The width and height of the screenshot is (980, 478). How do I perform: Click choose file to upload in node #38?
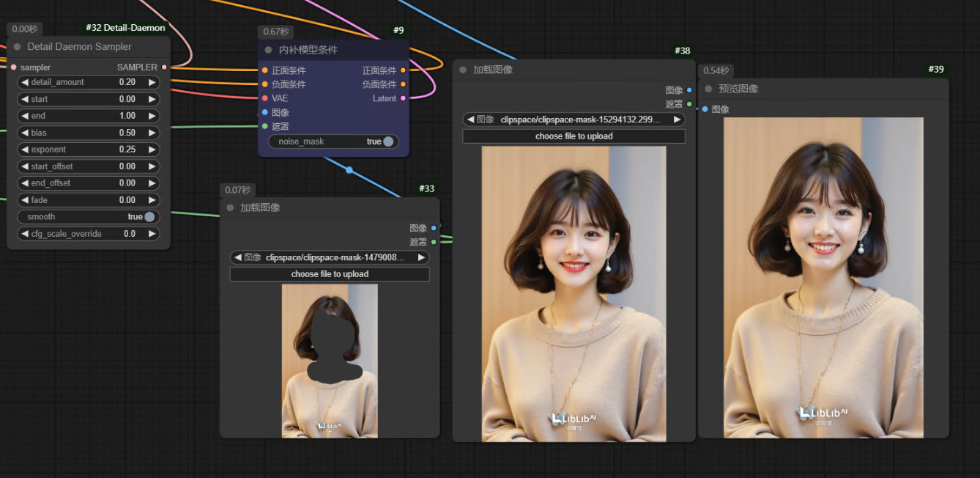click(573, 136)
